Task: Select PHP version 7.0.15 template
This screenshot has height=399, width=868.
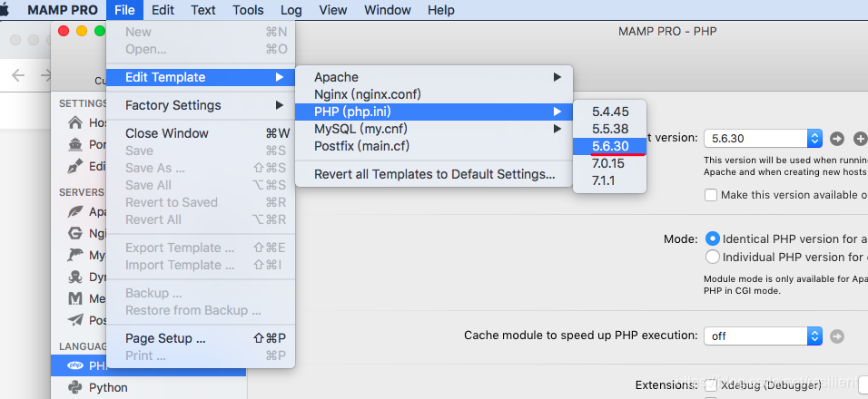Action: (609, 163)
